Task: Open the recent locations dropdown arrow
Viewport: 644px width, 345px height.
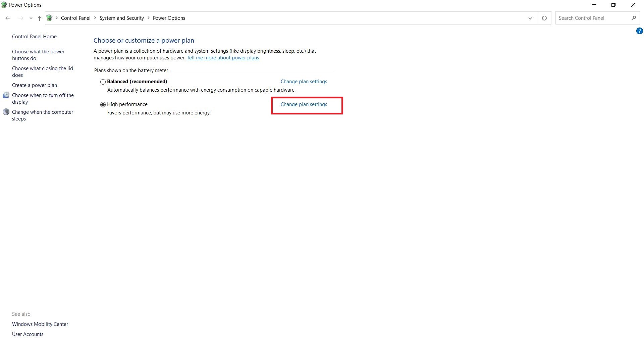Action: [x=31, y=18]
